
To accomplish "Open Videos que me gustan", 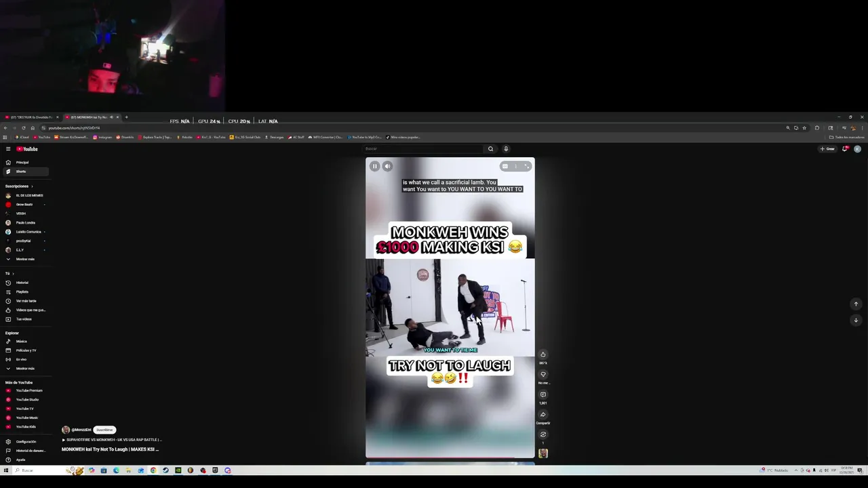I will coord(25,310).
